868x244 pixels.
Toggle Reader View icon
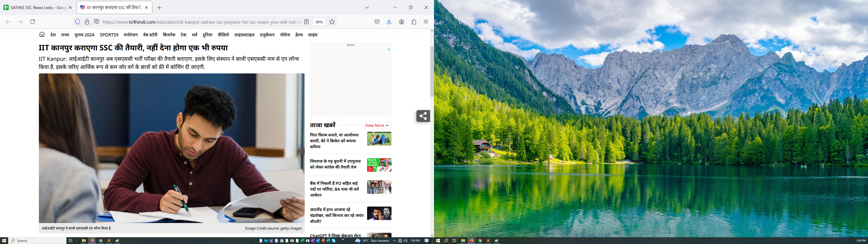pyautogui.click(x=307, y=22)
